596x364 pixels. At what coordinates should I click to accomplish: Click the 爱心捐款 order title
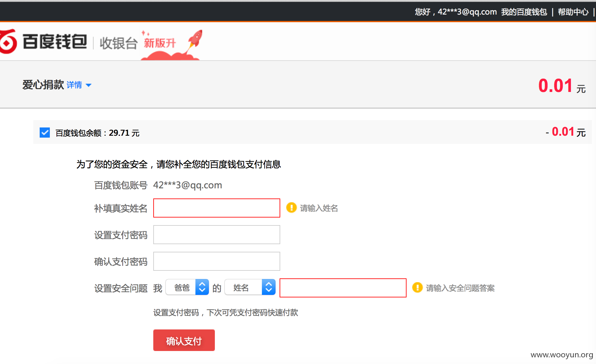coord(43,85)
